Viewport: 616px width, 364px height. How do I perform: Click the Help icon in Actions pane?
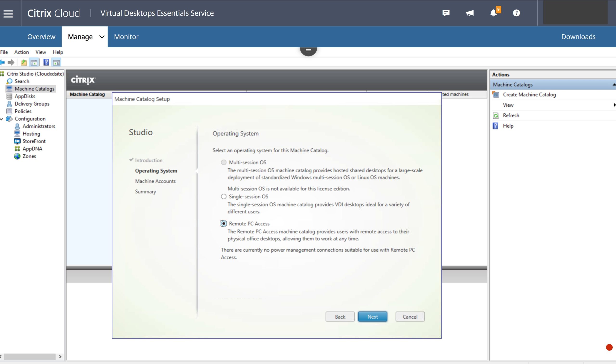pyautogui.click(x=495, y=126)
